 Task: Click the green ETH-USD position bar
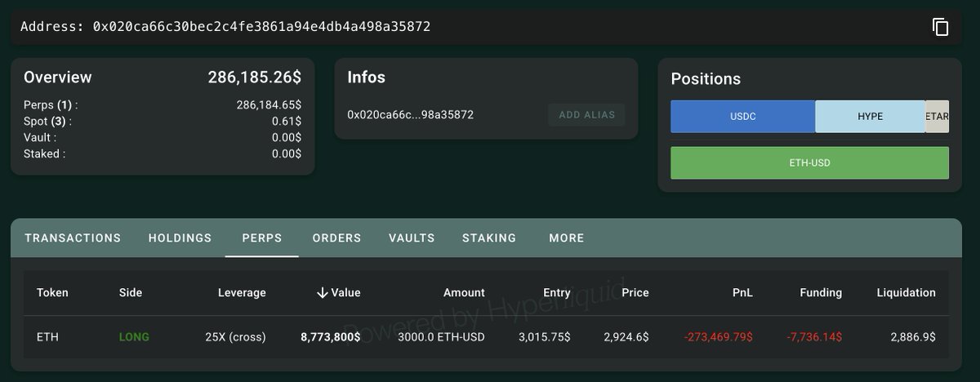click(809, 162)
